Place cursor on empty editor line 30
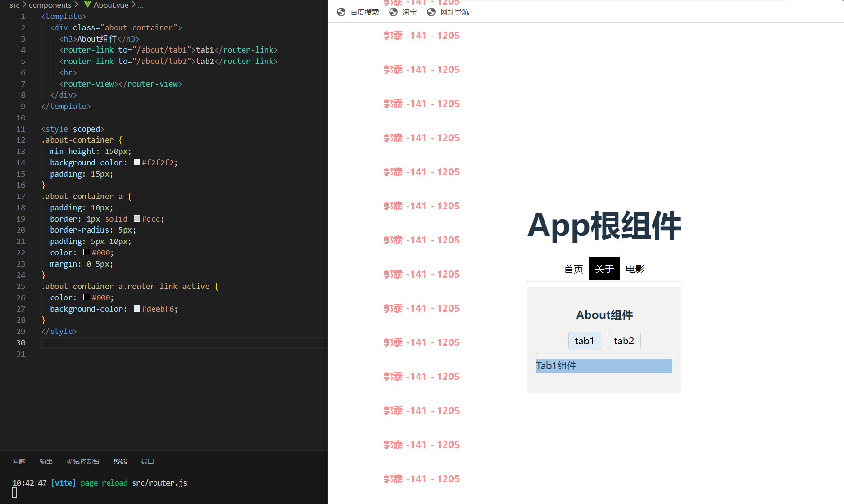The width and height of the screenshot is (844, 504). click(x=184, y=342)
